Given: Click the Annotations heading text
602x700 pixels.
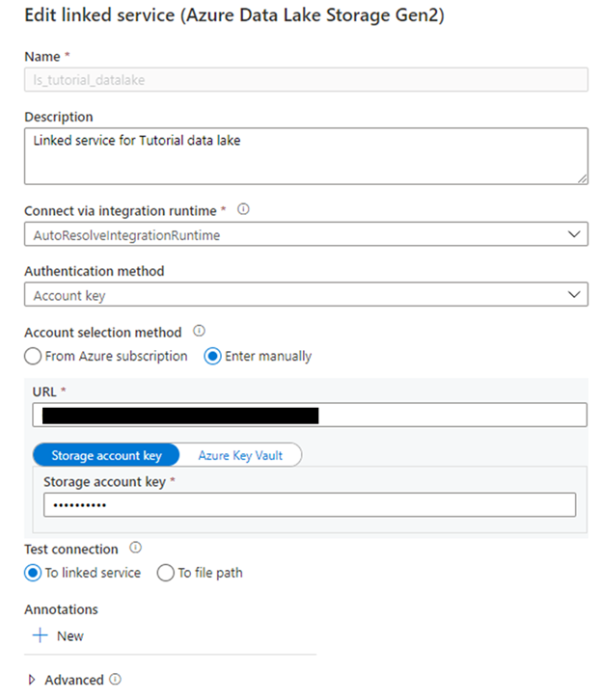Looking at the screenshot, I should pos(61,609).
